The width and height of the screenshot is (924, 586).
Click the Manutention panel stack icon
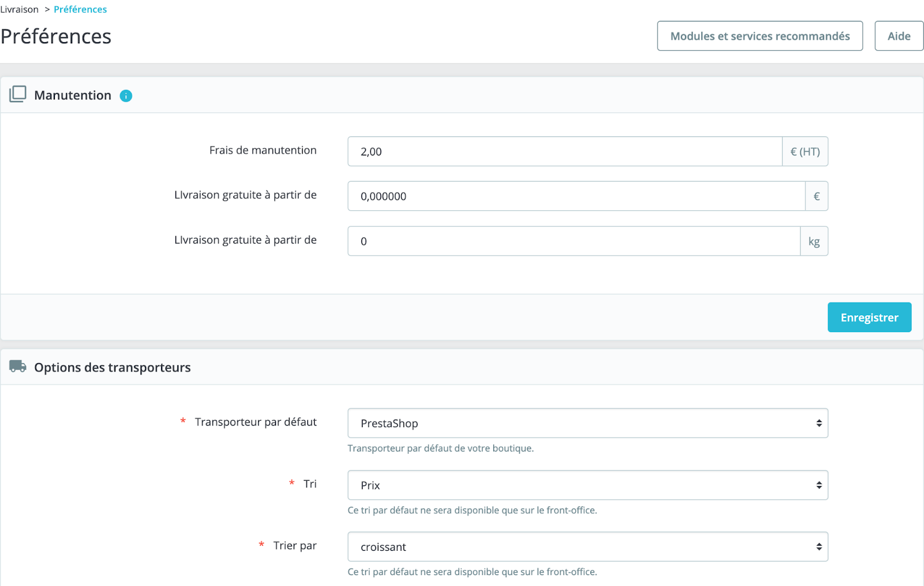click(18, 94)
